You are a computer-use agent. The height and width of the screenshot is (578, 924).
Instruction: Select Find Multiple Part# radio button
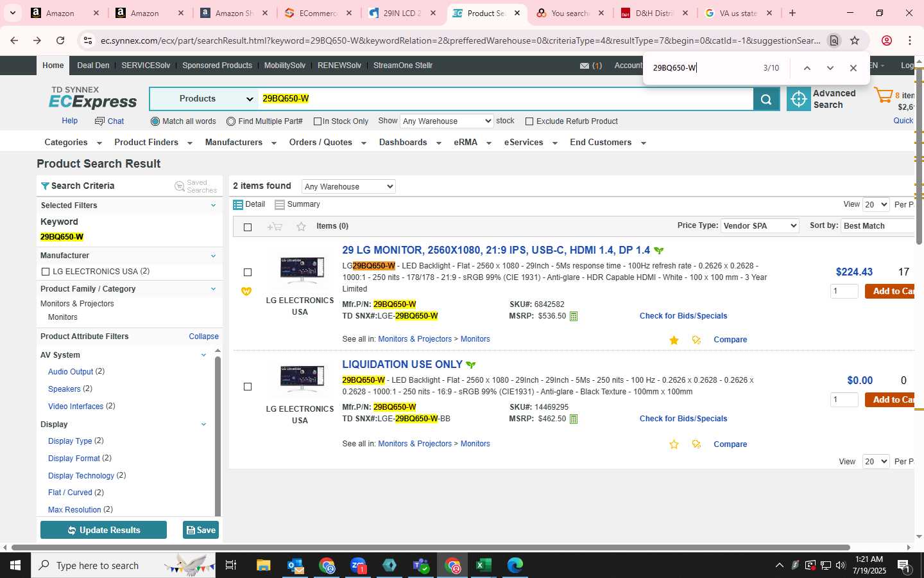point(231,121)
